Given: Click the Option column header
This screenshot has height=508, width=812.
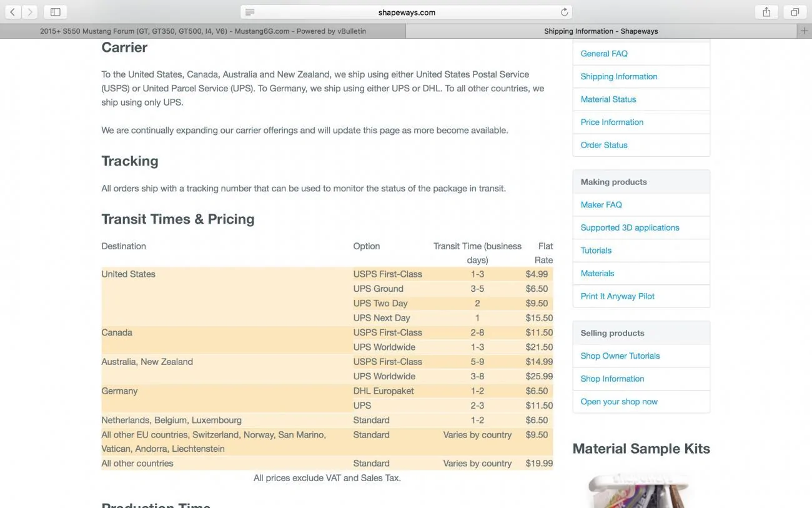Looking at the screenshot, I should 367,246.
